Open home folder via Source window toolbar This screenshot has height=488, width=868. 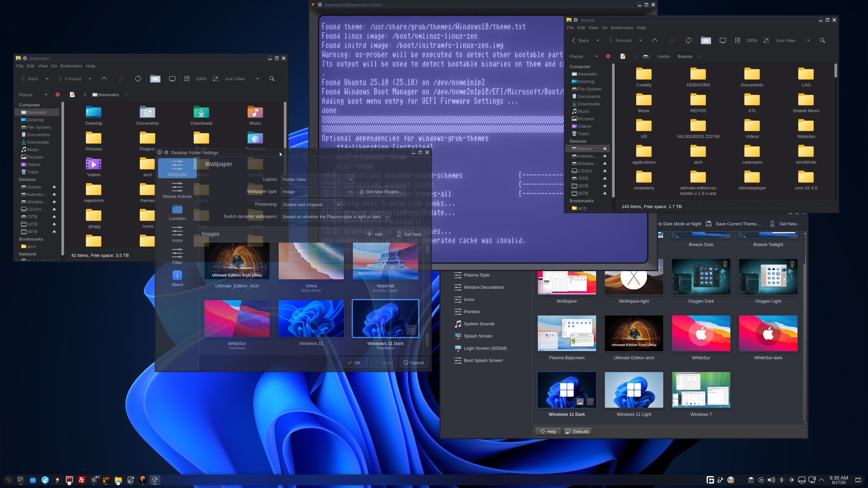[706, 40]
